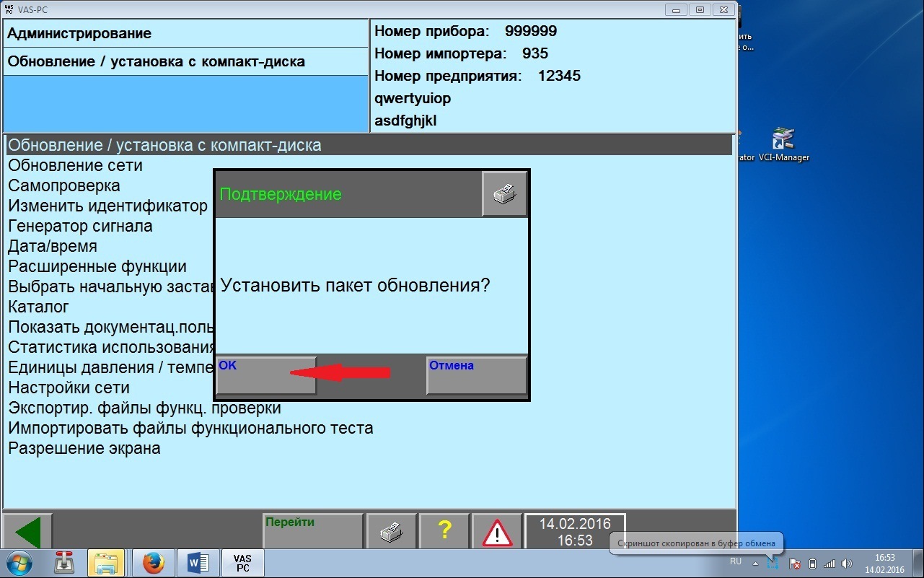Image resolution: width=924 pixels, height=578 pixels.
Task: Open the Action Center flag icon
Action: 794,564
